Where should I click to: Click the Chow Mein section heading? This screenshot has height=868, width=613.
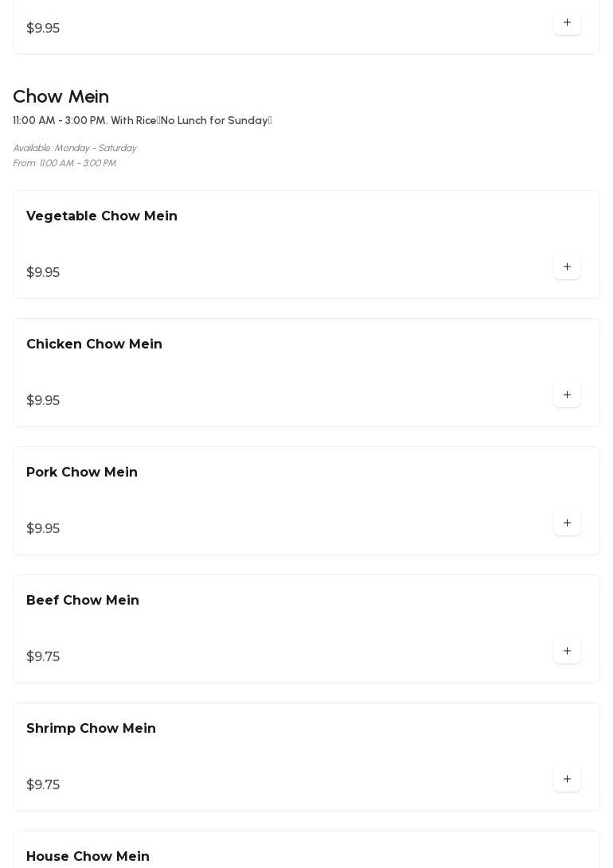[x=61, y=96]
